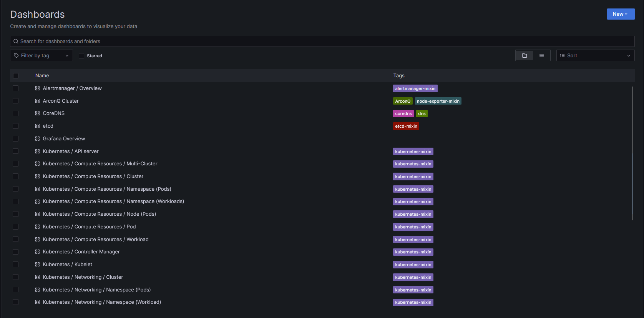Click the Tags column header
This screenshot has width=644, height=318.
(x=399, y=76)
